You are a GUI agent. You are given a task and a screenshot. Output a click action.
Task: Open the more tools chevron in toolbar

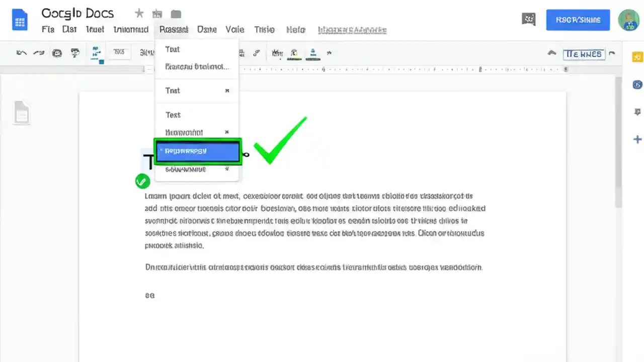[x=330, y=52]
